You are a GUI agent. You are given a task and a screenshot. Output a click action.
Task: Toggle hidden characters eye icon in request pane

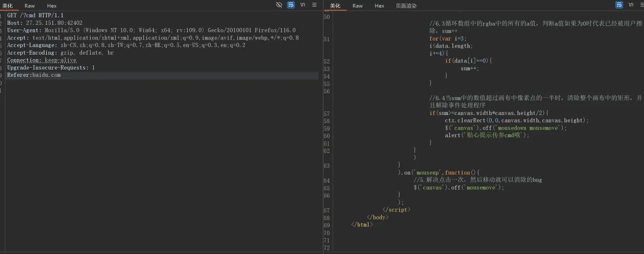279,5
